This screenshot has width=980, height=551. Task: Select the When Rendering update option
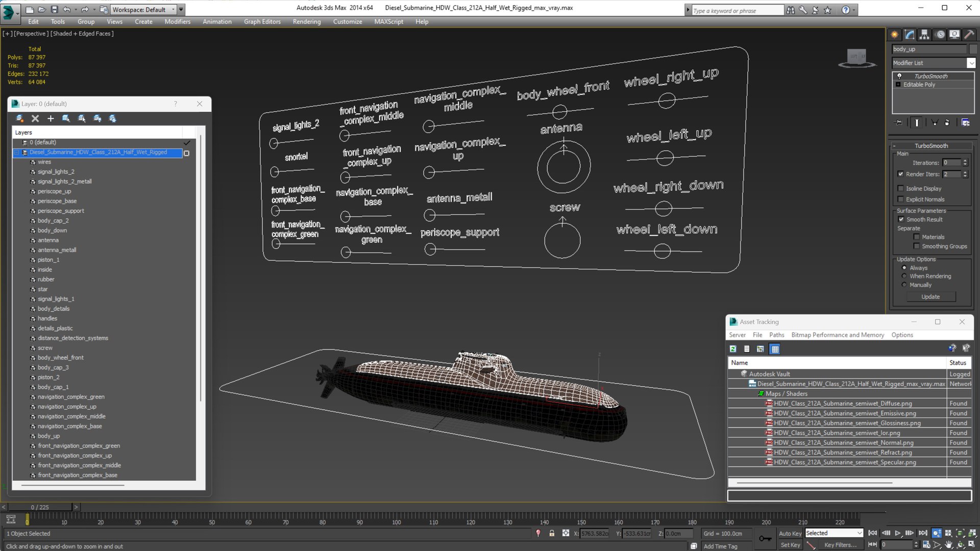tap(904, 276)
